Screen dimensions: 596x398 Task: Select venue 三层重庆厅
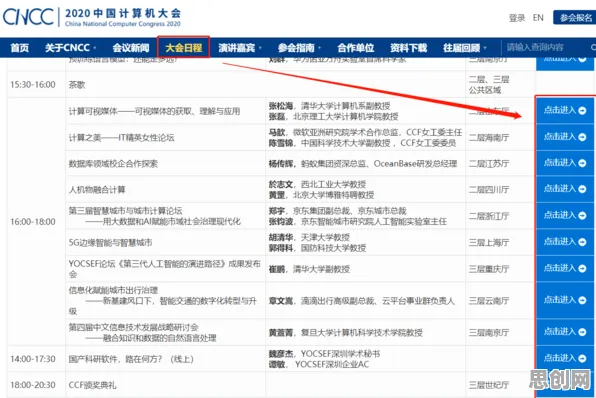(x=489, y=269)
